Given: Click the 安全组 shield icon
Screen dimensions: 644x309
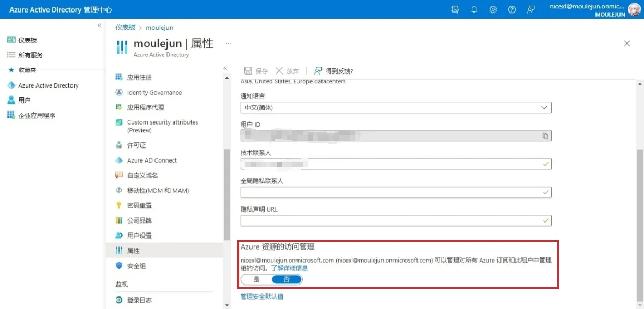Looking at the screenshot, I should click(x=119, y=266).
